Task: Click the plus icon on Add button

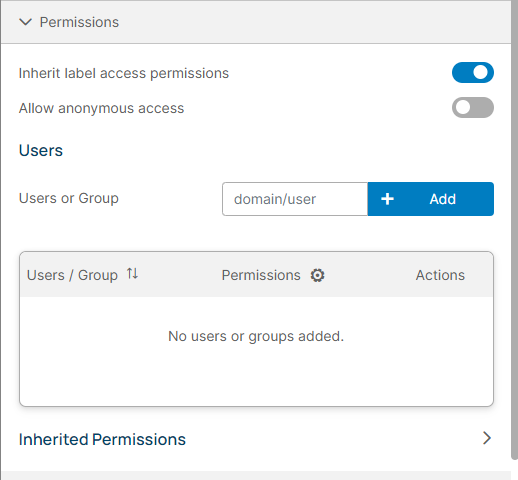Action: [x=387, y=199]
